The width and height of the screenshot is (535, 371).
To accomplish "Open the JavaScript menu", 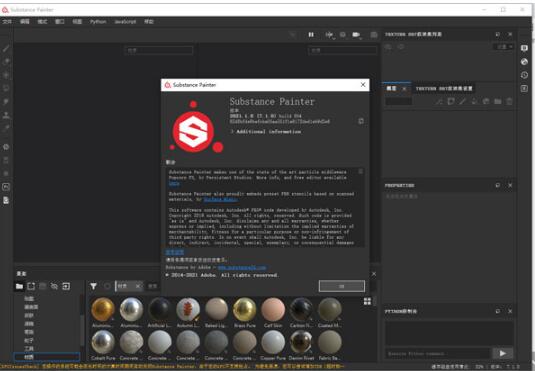I will click(x=125, y=22).
